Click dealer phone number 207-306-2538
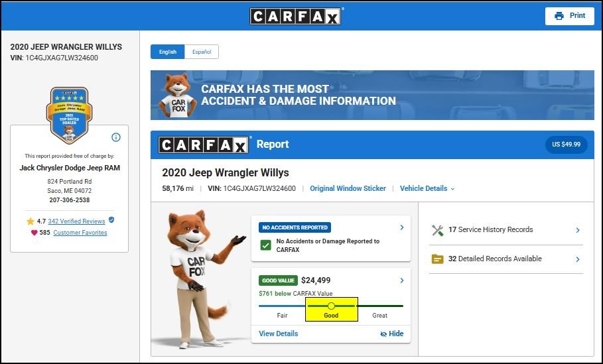 click(x=70, y=200)
